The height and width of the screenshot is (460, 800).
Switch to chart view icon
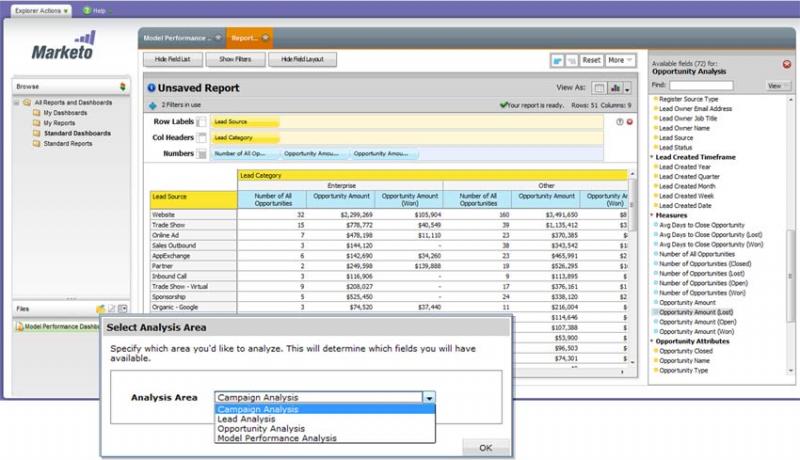tap(613, 88)
